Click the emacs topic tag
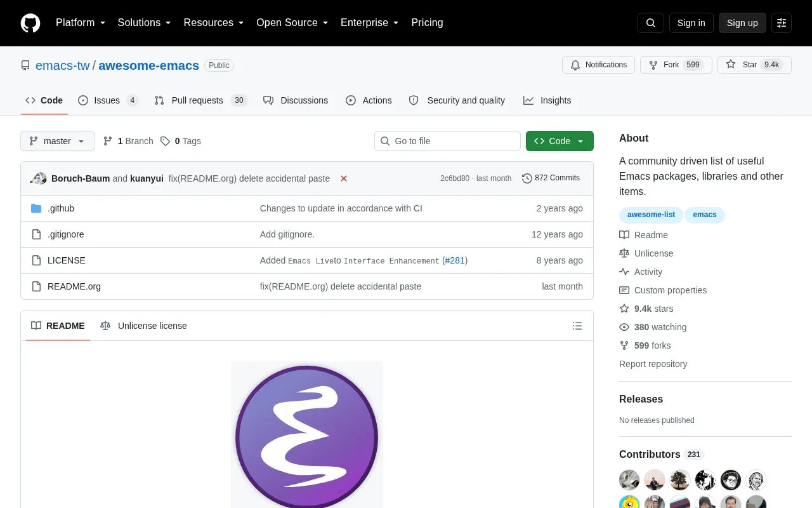The image size is (812, 508). tap(705, 215)
